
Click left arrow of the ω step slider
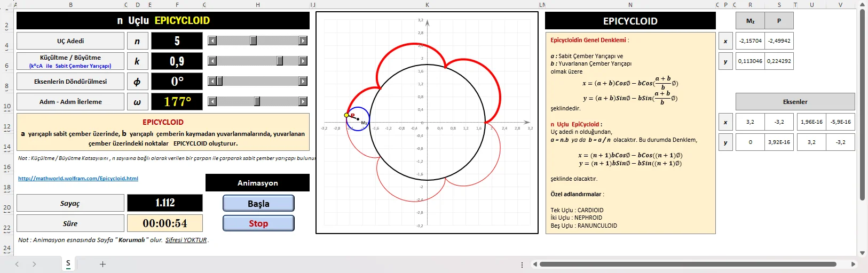212,101
